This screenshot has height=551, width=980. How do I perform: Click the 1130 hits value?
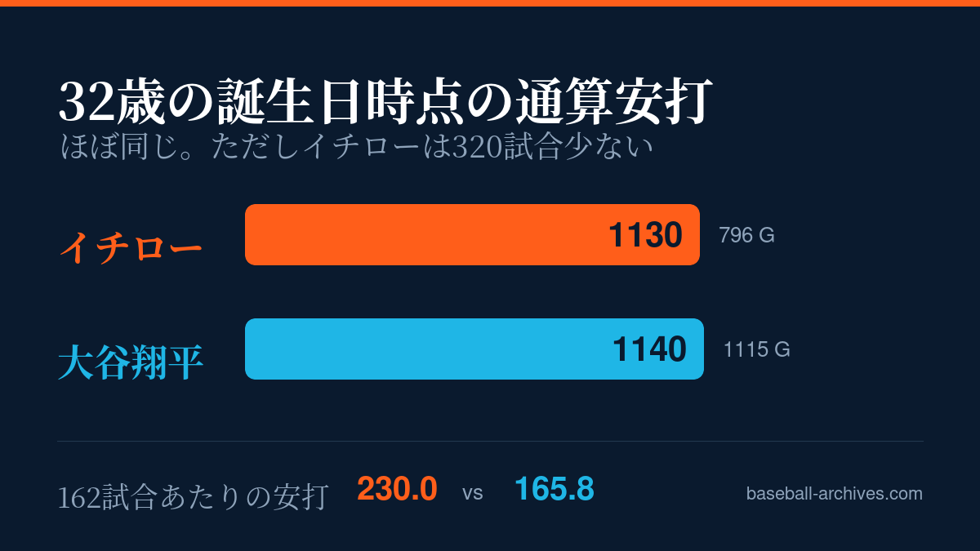pos(645,235)
